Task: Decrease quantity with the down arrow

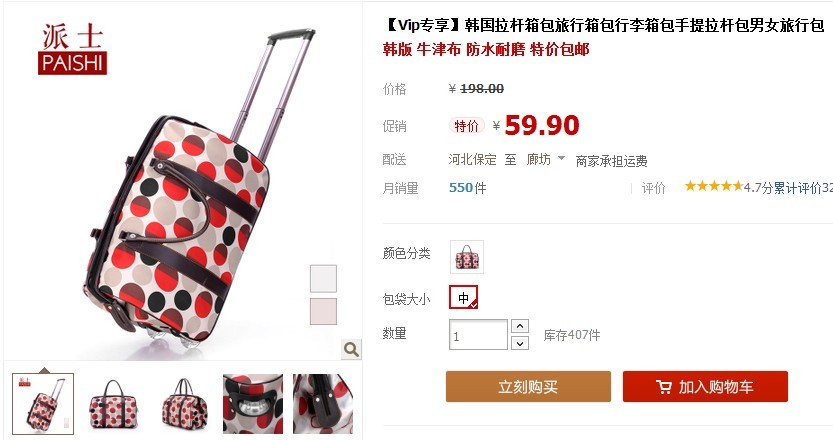Action: [x=520, y=343]
